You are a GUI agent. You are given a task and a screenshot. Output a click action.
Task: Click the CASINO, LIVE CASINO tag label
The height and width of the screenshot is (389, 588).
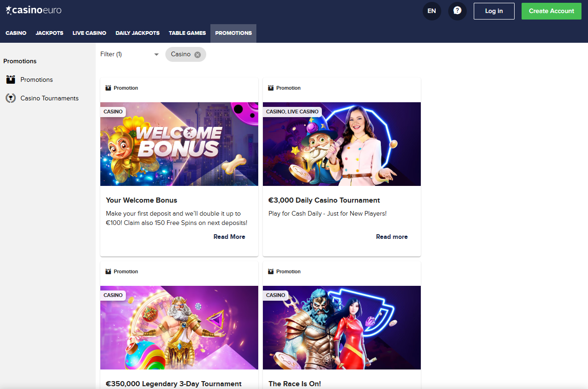(293, 112)
